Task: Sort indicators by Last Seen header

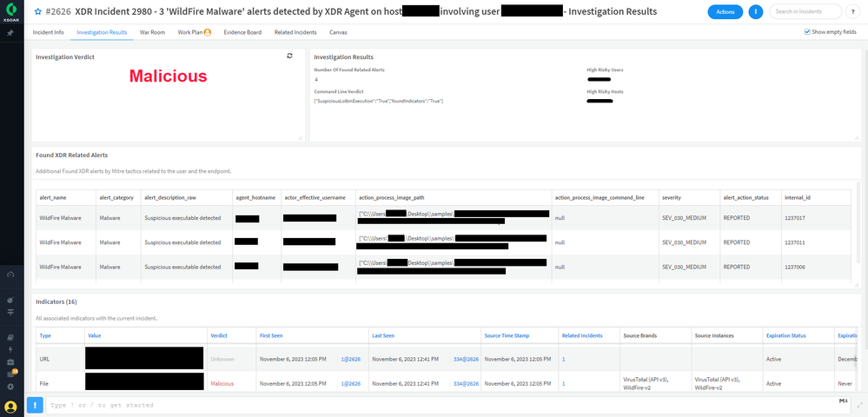Action: click(x=383, y=335)
